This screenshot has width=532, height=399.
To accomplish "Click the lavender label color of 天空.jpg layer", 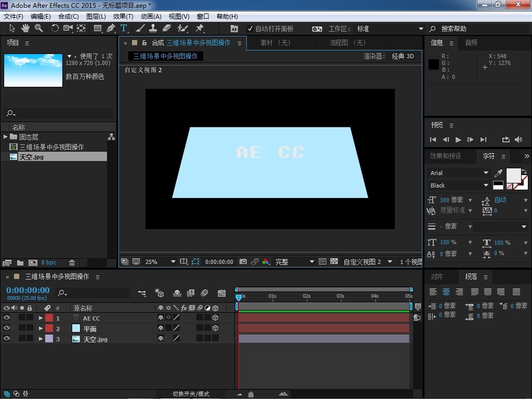I will (49, 339).
